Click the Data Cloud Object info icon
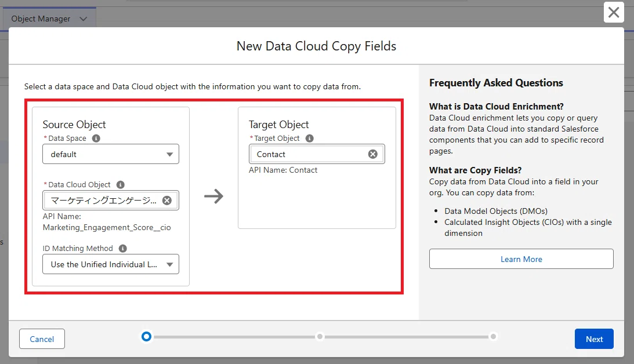 click(x=120, y=185)
